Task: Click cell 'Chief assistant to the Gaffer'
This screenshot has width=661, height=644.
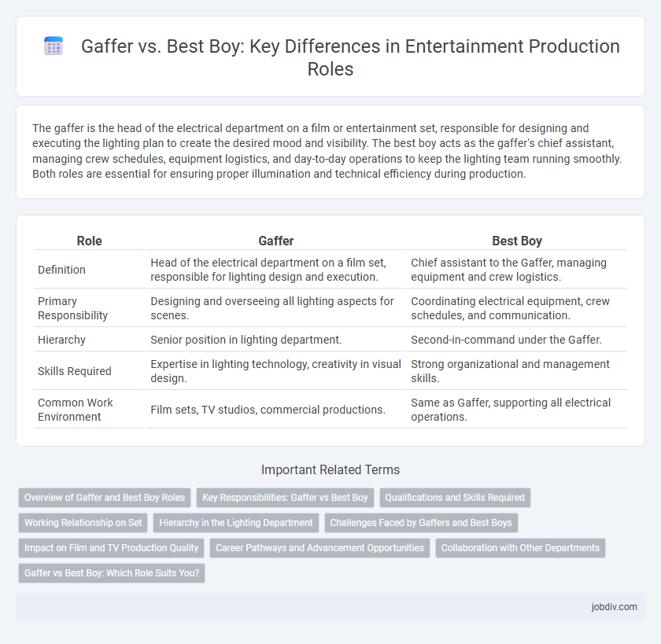Action: pyautogui.click(x=517, y=270)
